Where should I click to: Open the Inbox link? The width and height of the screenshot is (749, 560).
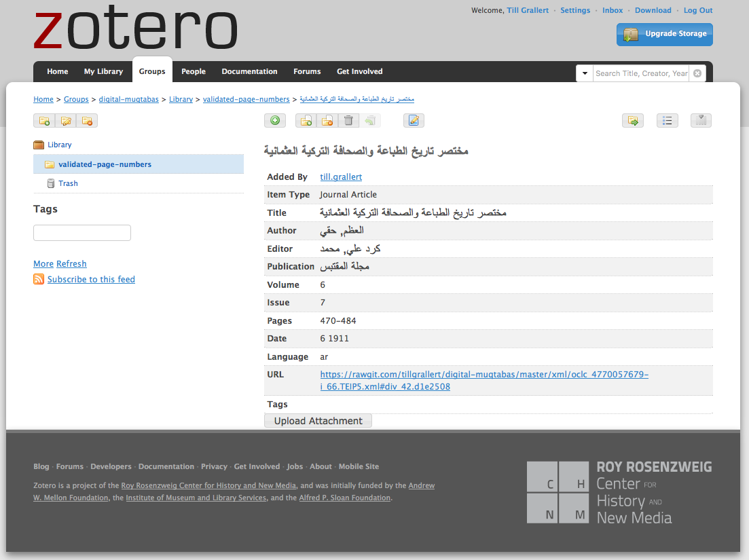pyautogui.click(x=613, y=10)
